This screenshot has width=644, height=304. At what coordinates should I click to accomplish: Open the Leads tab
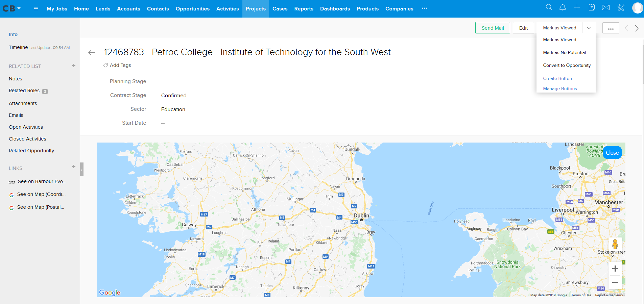point(103,9)
